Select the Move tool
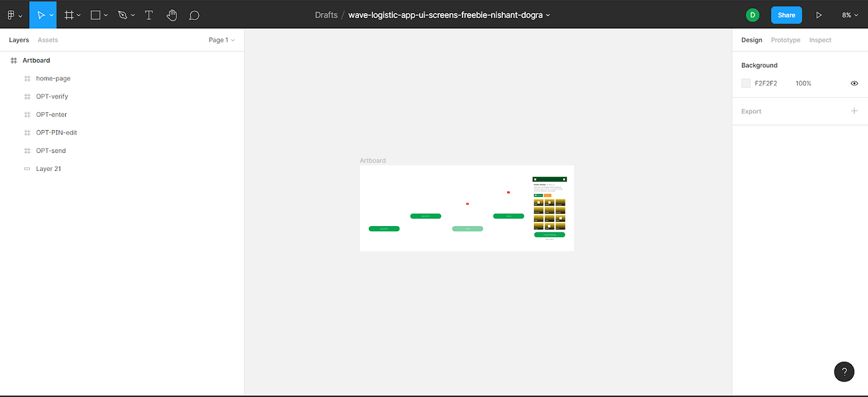 (x=41, y=15)
